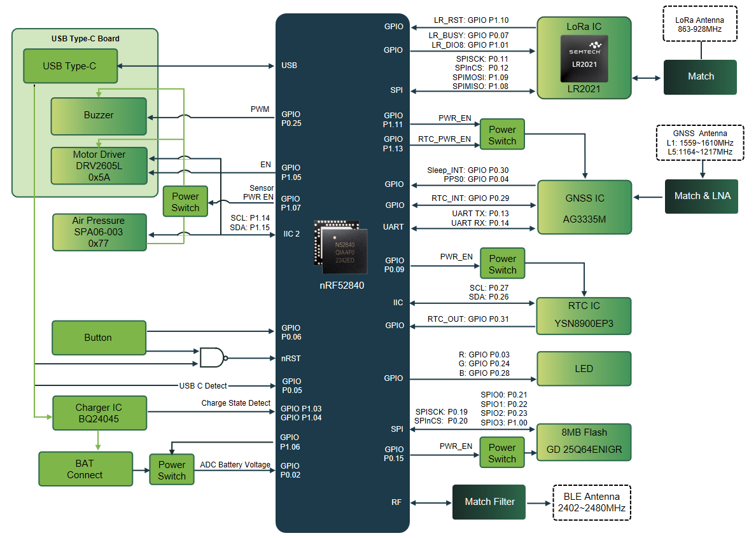Click the 'GPIO P0.06' pin label
This screenshot has height=538, width=756.
(x=291, y=333)
